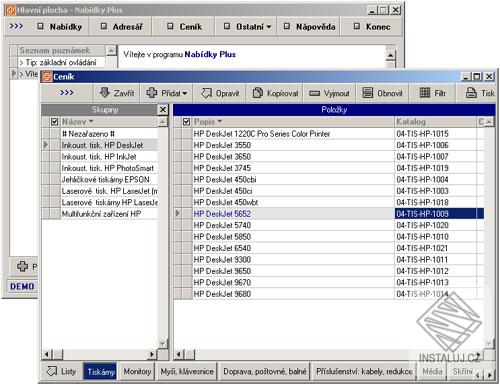Click the Vyjmout remove icon
This screenshot has height=385, width=500.
[314, 93]
